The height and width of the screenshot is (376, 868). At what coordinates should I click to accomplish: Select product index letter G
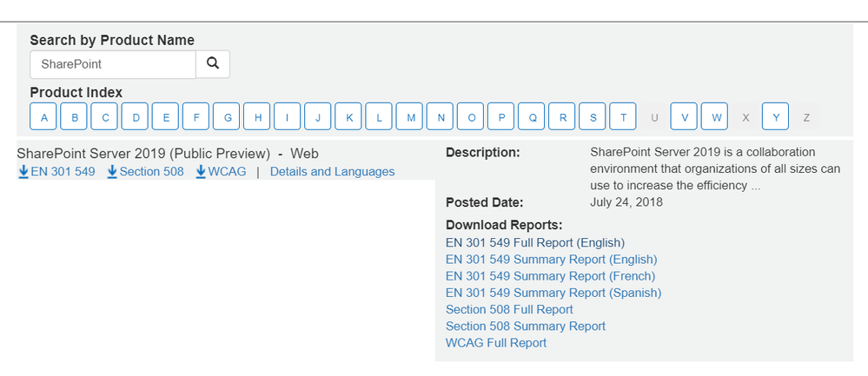(226, 116)
